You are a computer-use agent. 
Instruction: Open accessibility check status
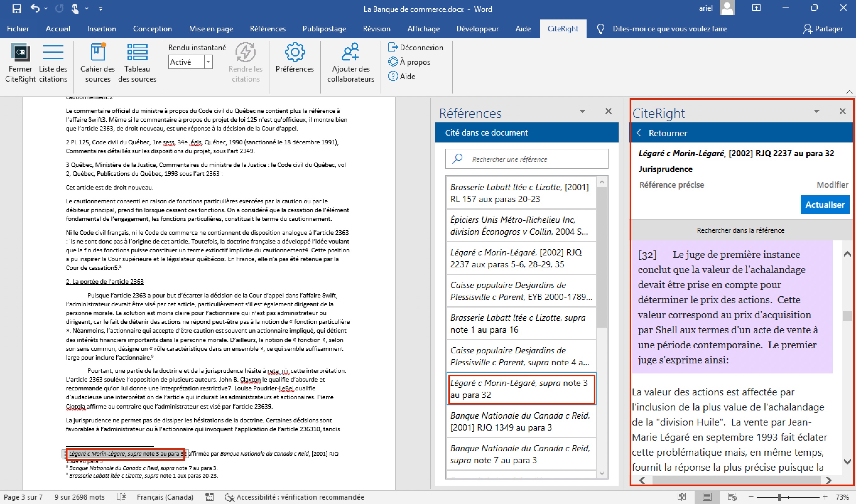click(294, 497)
